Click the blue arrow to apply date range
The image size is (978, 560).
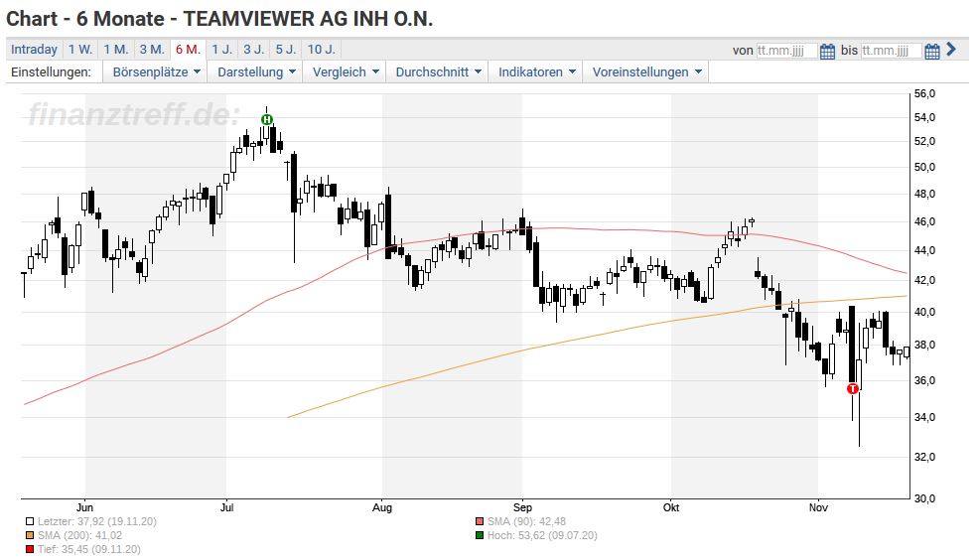[x=951, y=50]
